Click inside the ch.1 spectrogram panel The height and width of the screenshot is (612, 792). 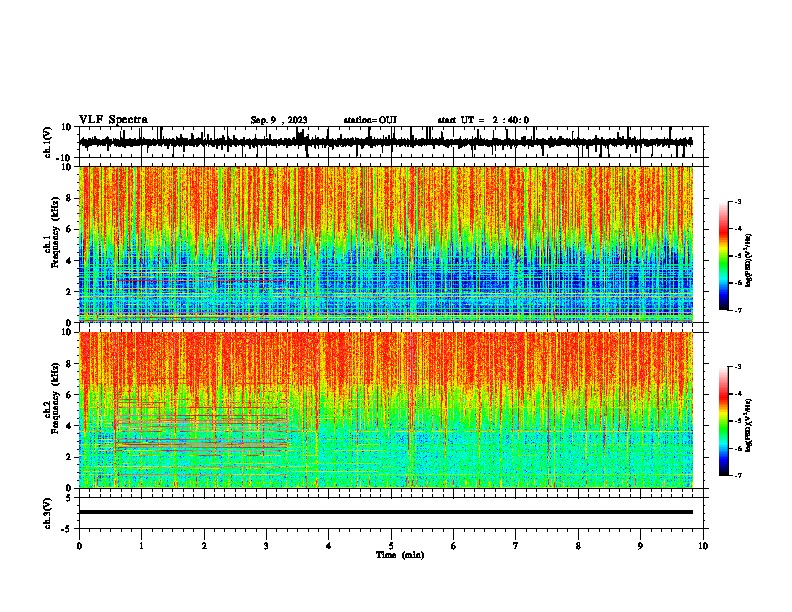click(386, 244)
